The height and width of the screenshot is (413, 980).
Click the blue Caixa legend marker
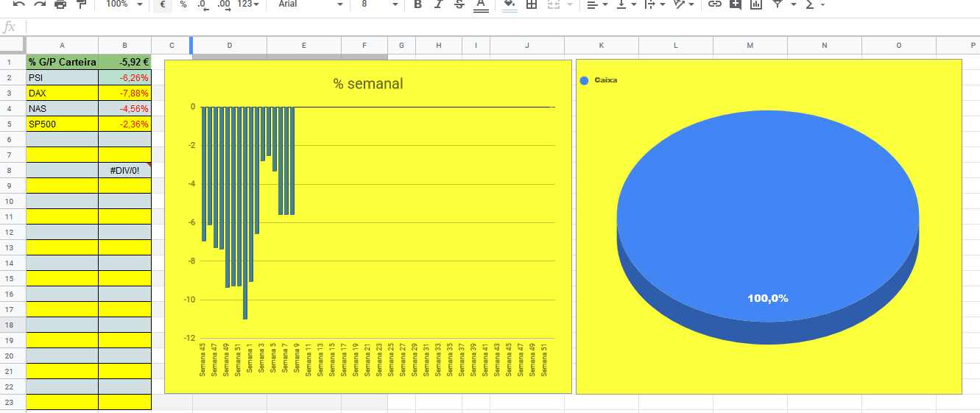[585, 80]
